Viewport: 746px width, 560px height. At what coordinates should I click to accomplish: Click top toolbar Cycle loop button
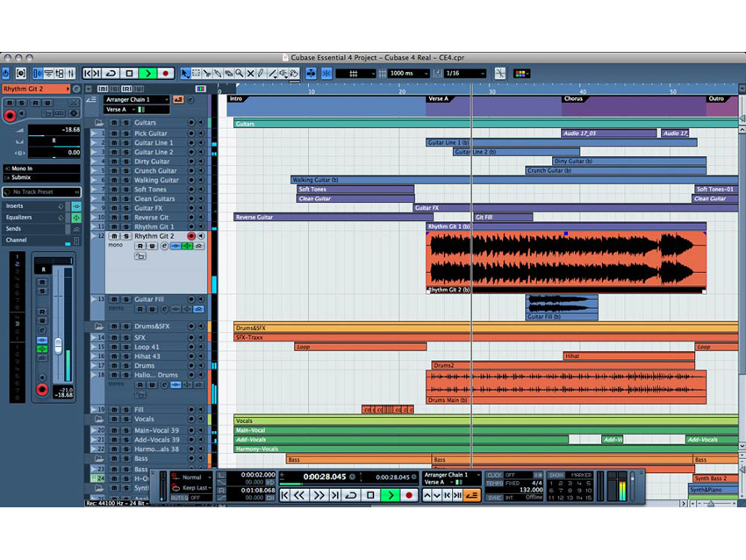pos(111,73)
